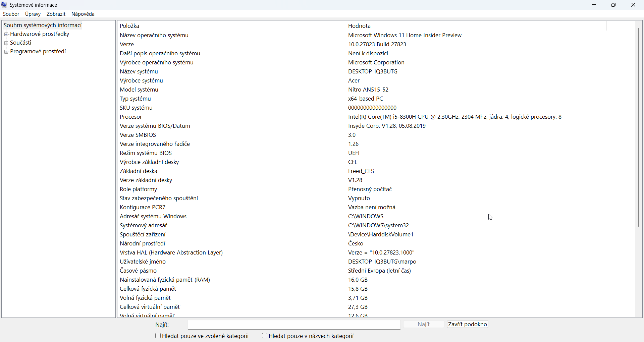This screenshot has width=644, height=342.
Task: Select the Režim systému BIOS row
Action: (362, 153)
